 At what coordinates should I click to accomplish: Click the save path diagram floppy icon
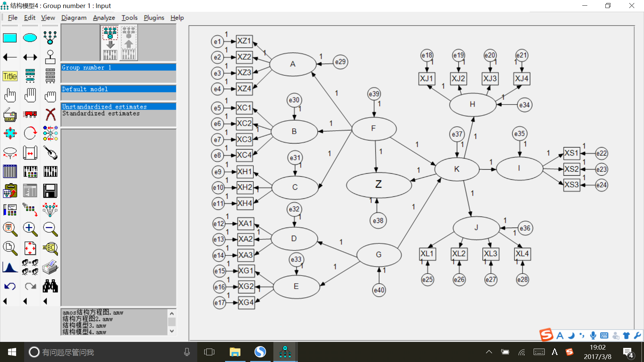pyautogui.click(x=50, y=191)
